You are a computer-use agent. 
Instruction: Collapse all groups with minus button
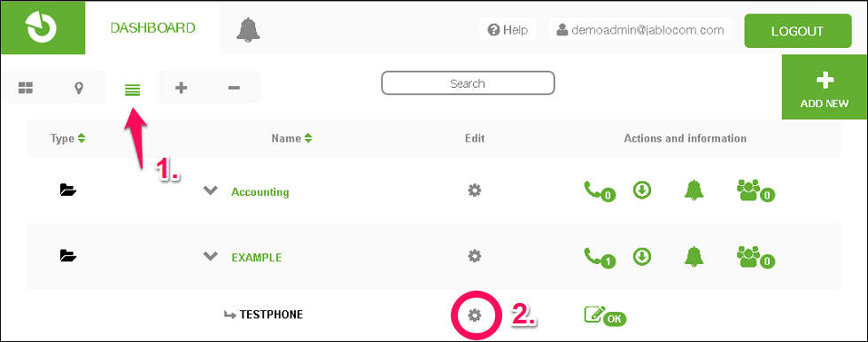[234, 88]
